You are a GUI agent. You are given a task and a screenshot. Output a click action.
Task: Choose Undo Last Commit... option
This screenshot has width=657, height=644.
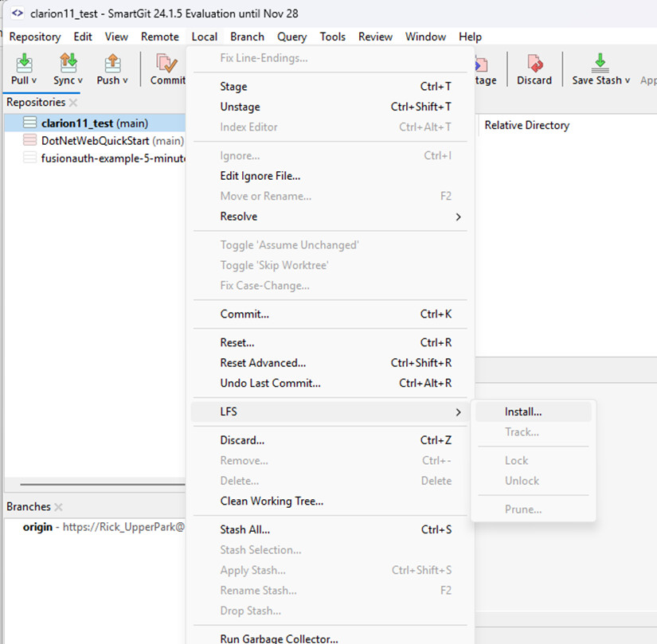pyautogui.click(x=270, y=383)
